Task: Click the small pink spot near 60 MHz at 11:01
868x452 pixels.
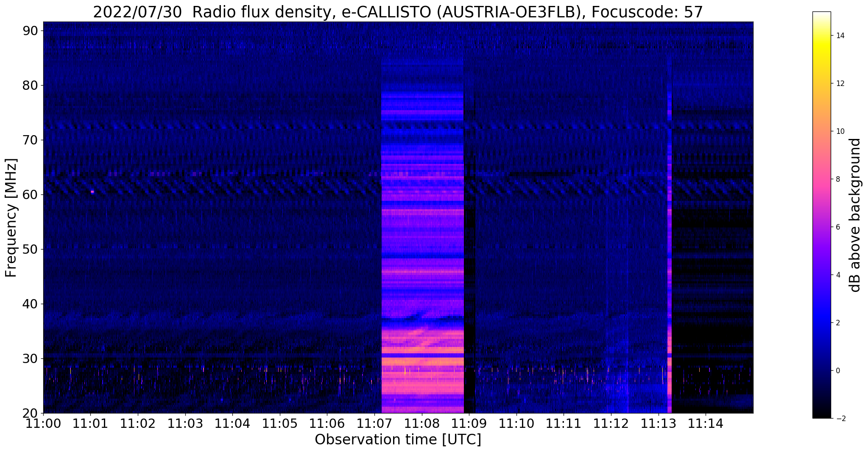Action: tap(92, 192)
